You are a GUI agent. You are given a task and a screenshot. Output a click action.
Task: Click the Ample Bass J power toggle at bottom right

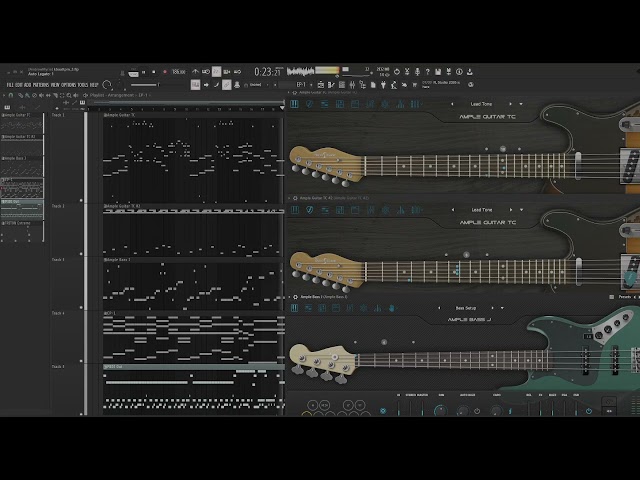coord(589,411)
